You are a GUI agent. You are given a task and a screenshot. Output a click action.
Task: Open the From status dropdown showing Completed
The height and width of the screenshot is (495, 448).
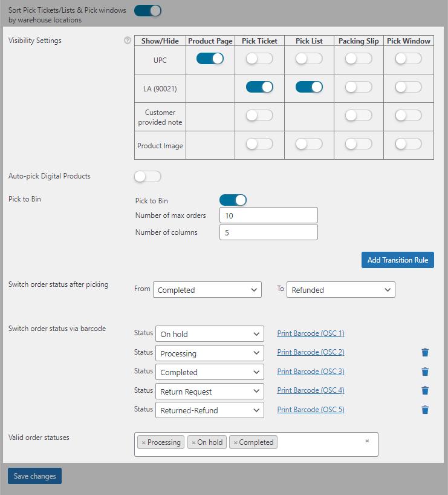[x=207, y=290]
